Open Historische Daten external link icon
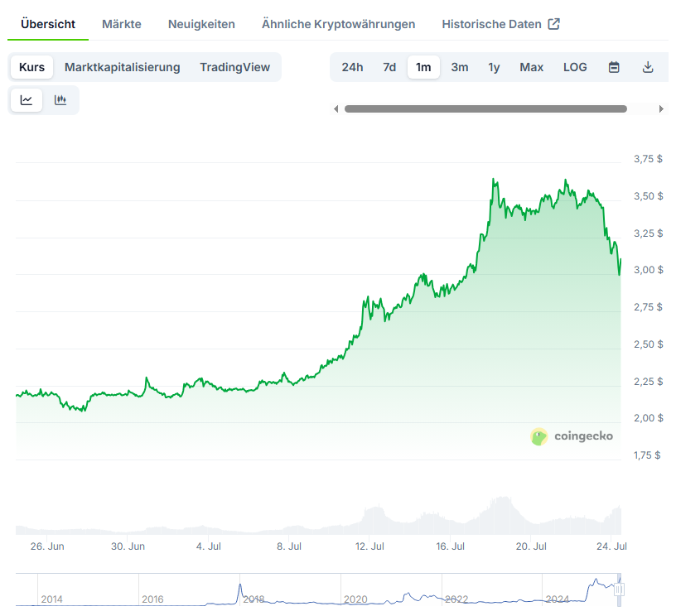Viewport: 676px width, 616px height. (x=552, y=24)
